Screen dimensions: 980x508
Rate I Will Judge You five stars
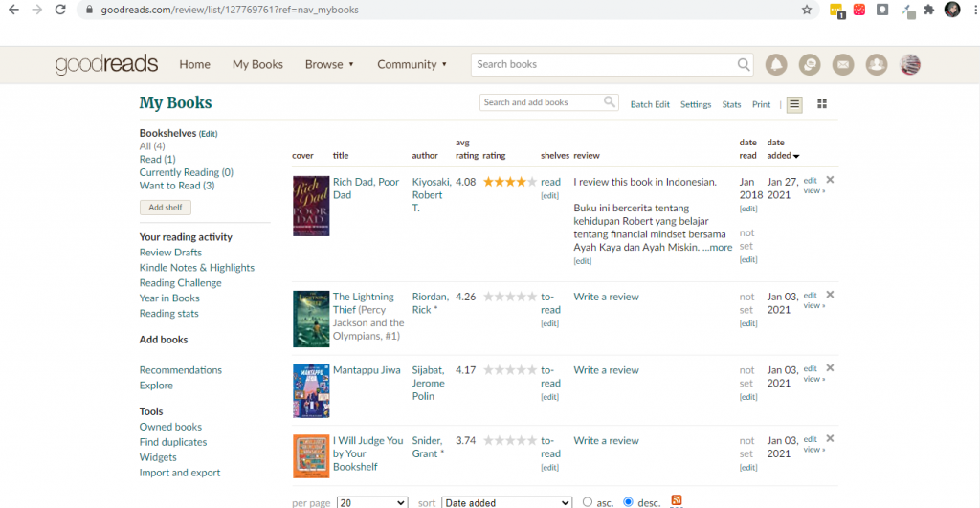(x=531, y=440)
